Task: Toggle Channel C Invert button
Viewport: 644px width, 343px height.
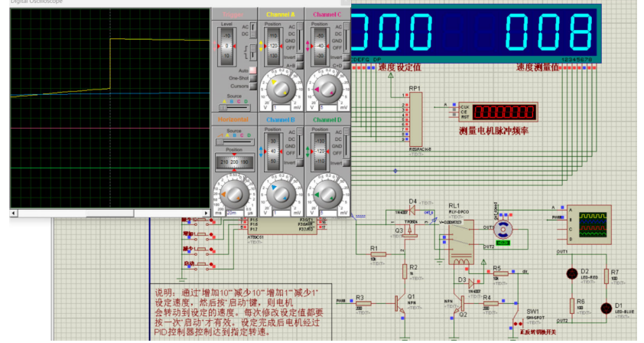Action: tap(346, 57)
